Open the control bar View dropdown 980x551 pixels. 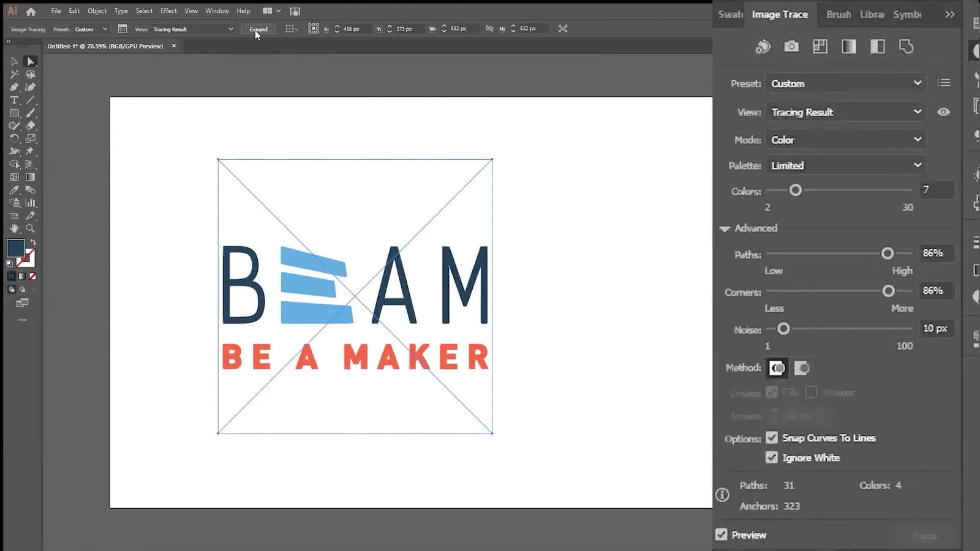(x=192, y=29)
